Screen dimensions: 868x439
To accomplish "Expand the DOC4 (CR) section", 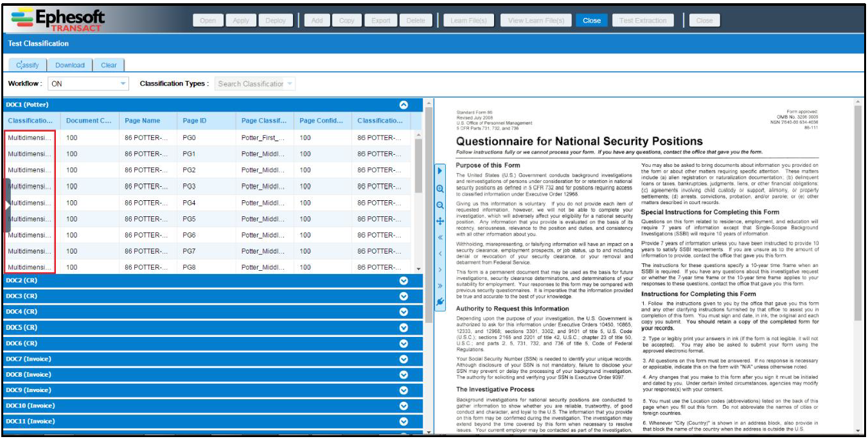I will point(403,312).
